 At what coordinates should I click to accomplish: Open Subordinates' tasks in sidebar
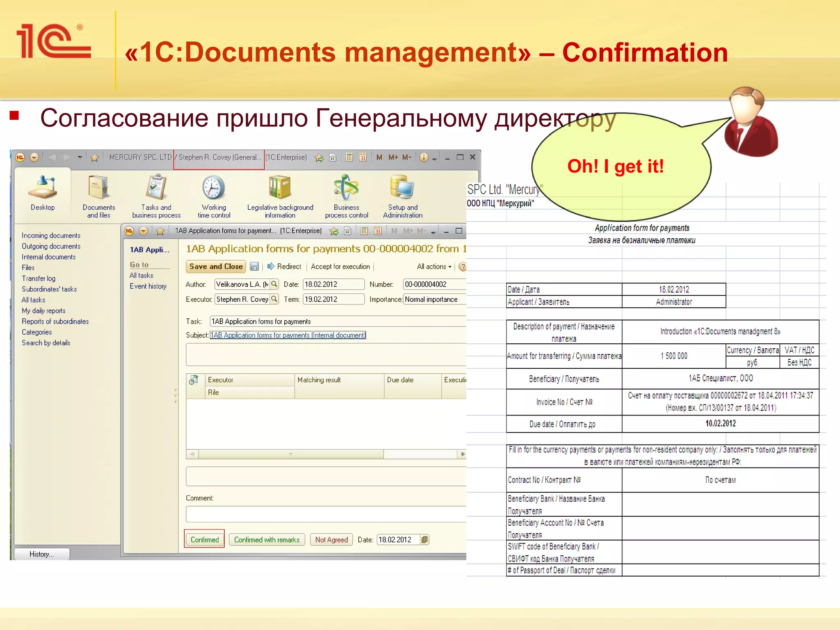tap(49, 289)
